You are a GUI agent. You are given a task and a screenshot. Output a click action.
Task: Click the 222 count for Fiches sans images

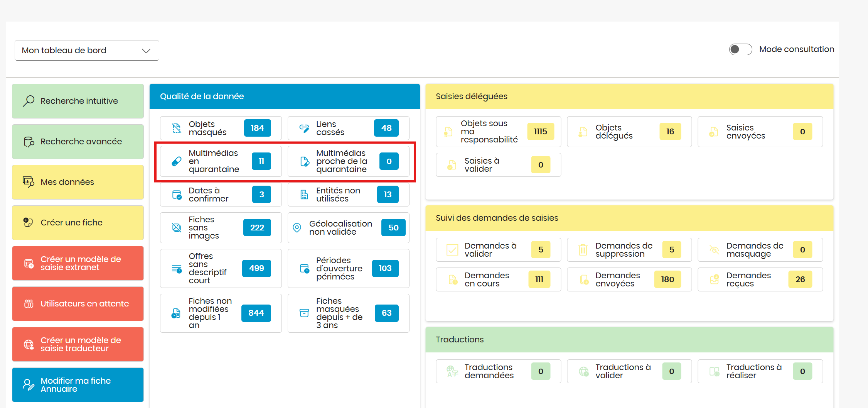tap(257, 228)
